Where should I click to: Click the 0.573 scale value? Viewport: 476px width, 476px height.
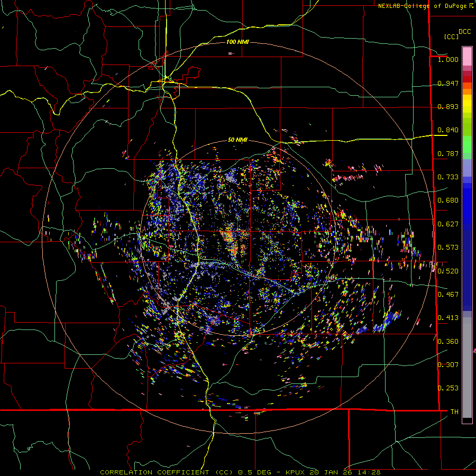click(448, 248)
